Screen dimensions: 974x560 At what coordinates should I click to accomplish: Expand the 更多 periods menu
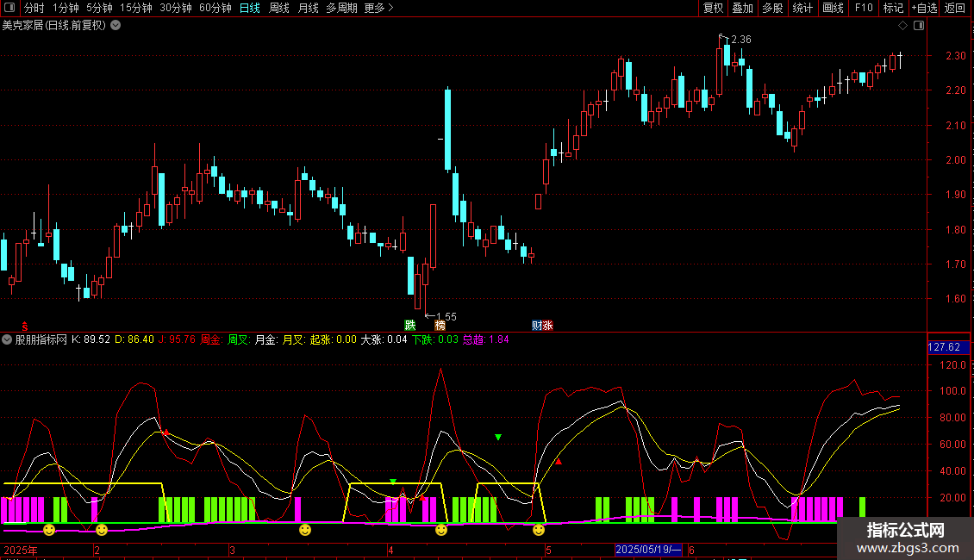tap(379, 8)
